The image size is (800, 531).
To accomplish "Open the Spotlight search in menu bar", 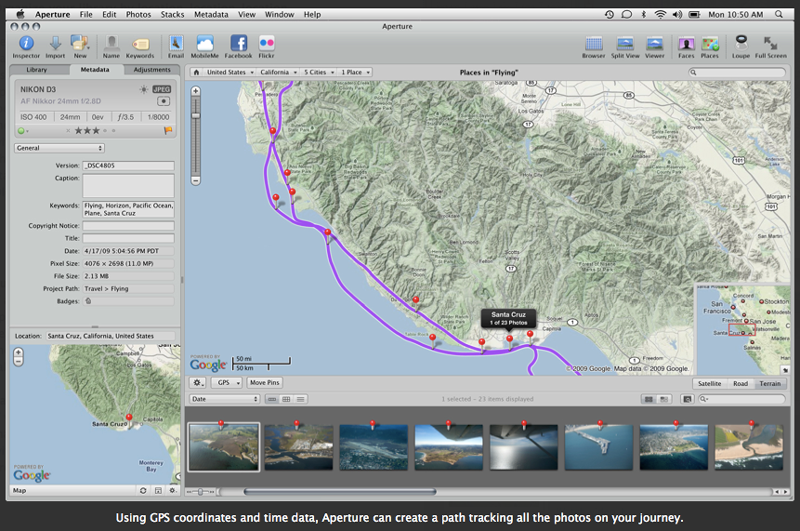I will 779,14.
